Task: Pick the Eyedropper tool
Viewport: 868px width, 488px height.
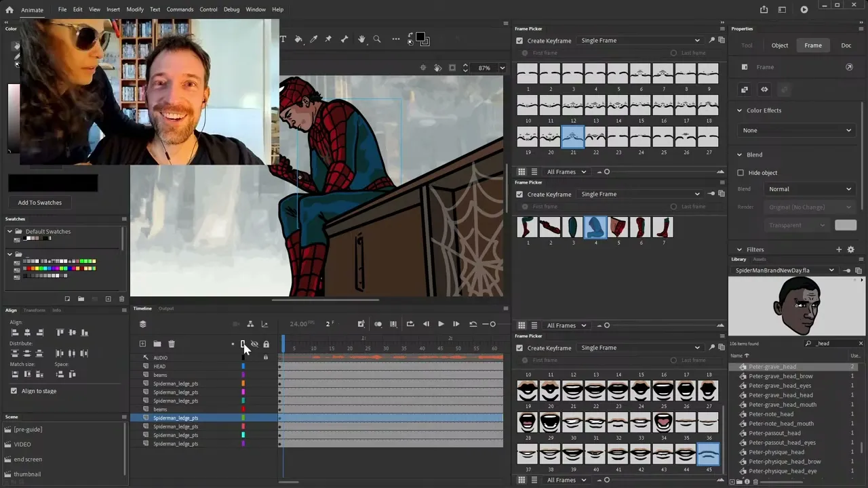Action: pos(313,39)
